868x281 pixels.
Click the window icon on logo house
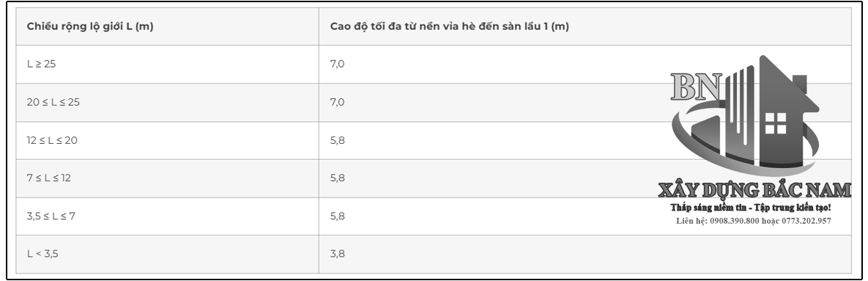pyautogui.click(x=776, y=123)
